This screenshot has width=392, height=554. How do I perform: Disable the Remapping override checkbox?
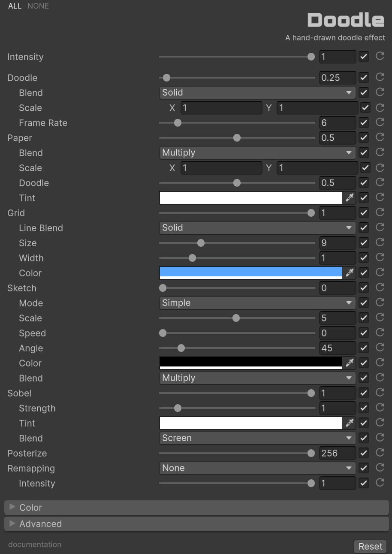(x=364, y=468)
